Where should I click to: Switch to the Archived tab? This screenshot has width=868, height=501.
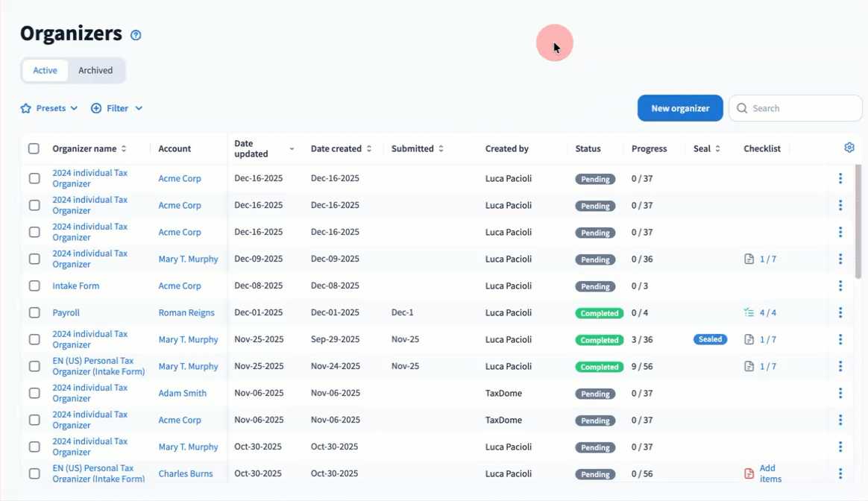click(x=95, y=70)
